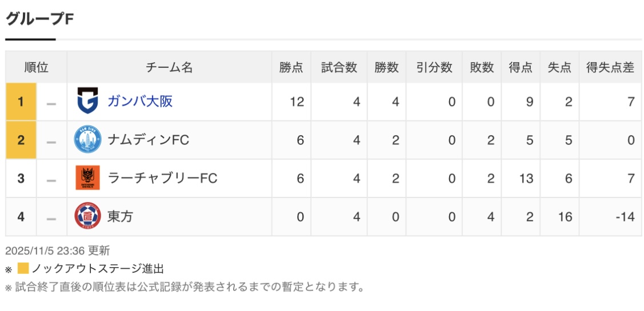Select the ラーチャブリーFC team name

tap(162, 178)
